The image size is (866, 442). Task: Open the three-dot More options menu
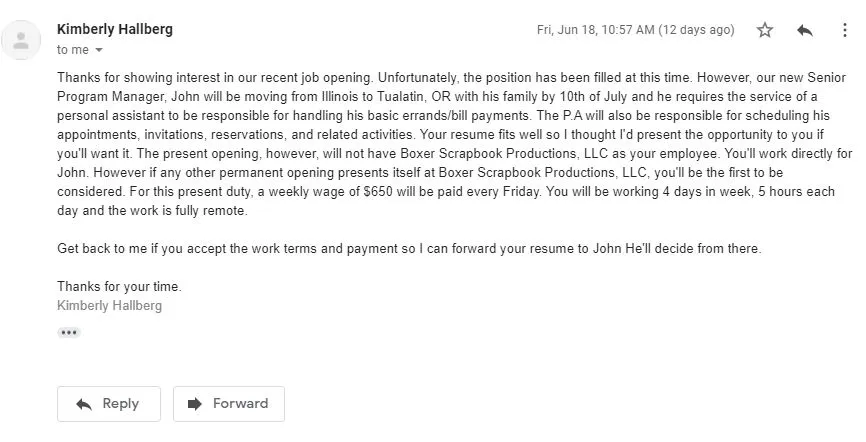(844, 30)
